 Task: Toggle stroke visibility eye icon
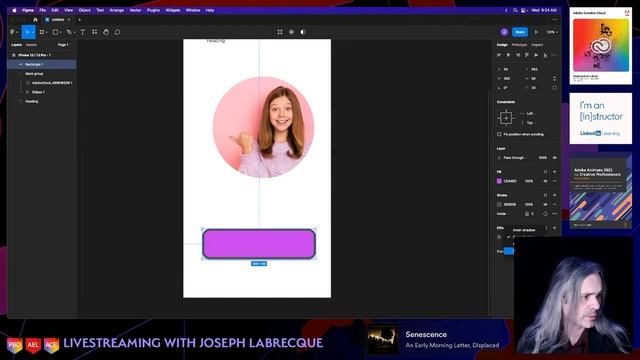click(x=545, y=204)
